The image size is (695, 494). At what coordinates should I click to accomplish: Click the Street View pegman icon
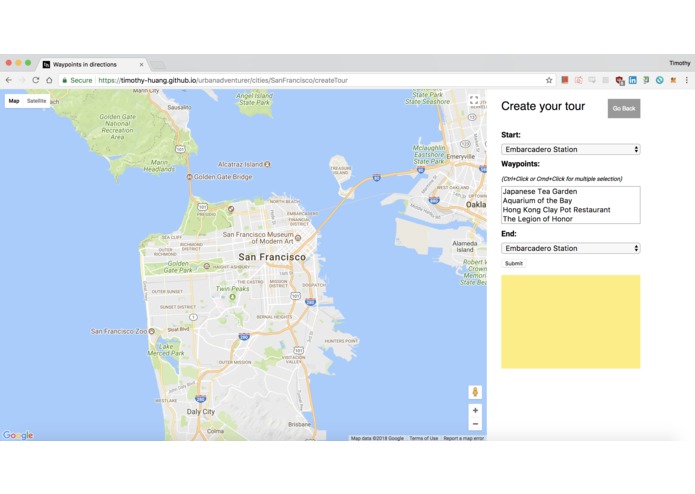click(x=475, y=392)
